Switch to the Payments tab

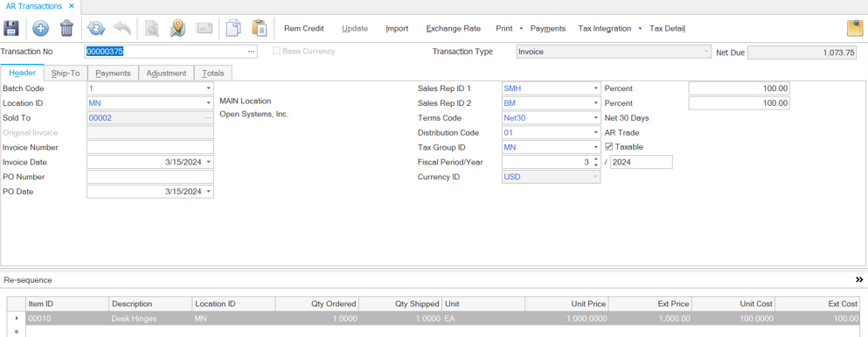(x=113, y=74)
